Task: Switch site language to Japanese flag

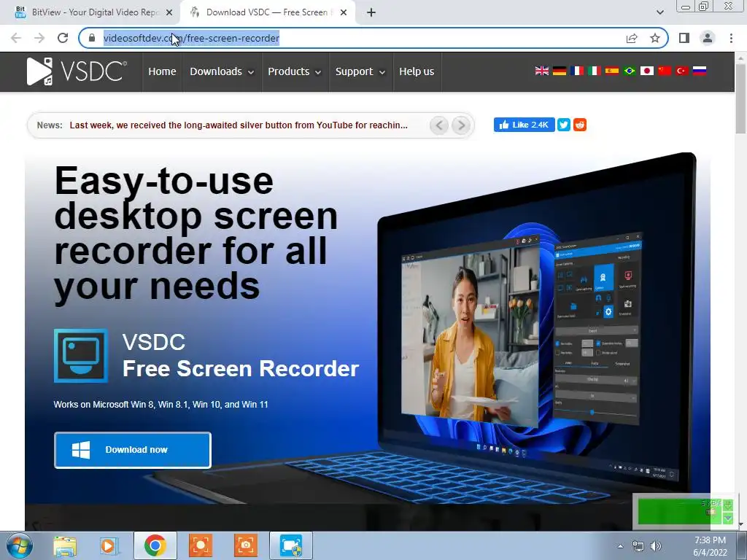Action: pyautogui.click(x=646, y=71)
